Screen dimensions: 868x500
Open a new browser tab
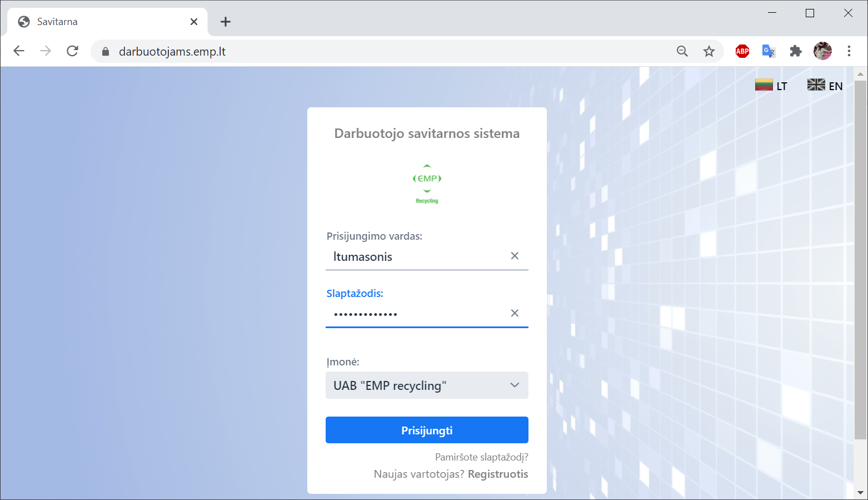pos(225,22)
